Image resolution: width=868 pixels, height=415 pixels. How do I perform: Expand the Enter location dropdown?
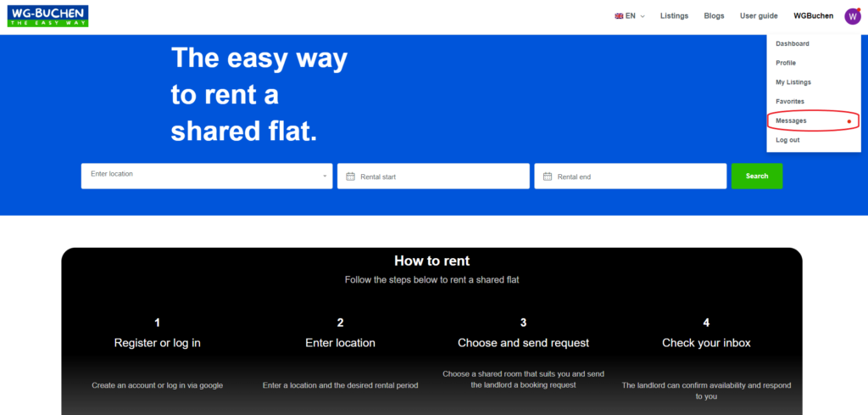point(207,177)
